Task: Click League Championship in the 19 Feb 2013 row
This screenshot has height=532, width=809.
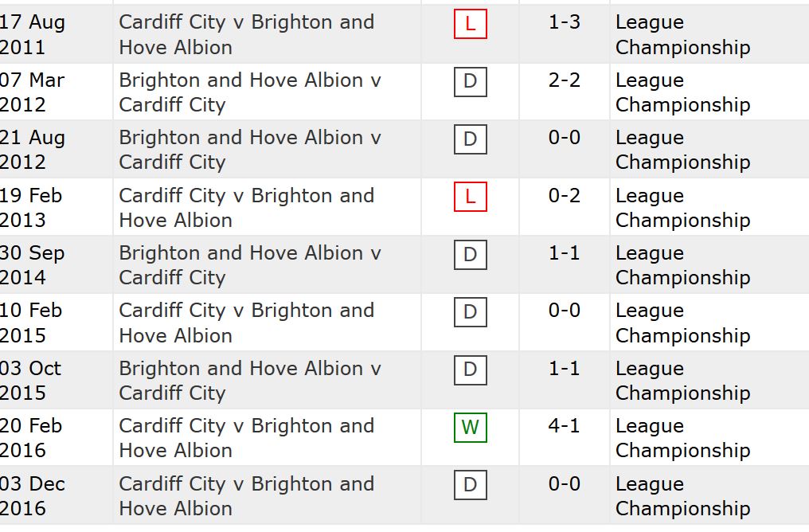Action: 682,208
